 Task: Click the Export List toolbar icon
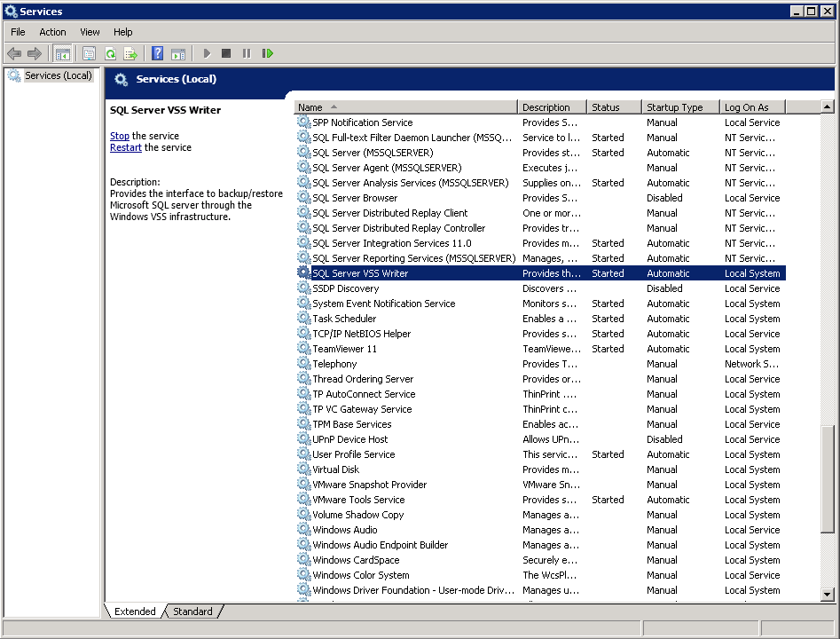130,54
